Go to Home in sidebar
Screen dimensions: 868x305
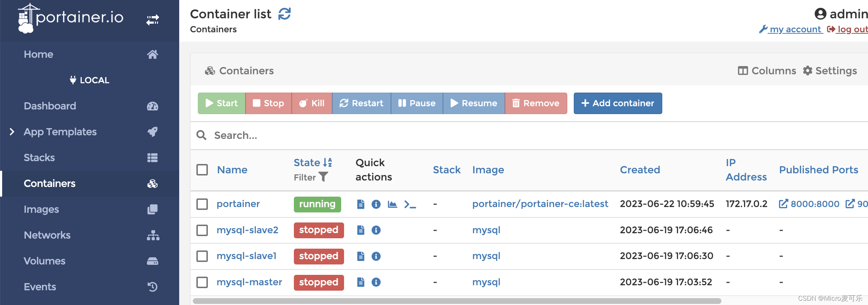(90, 54)
